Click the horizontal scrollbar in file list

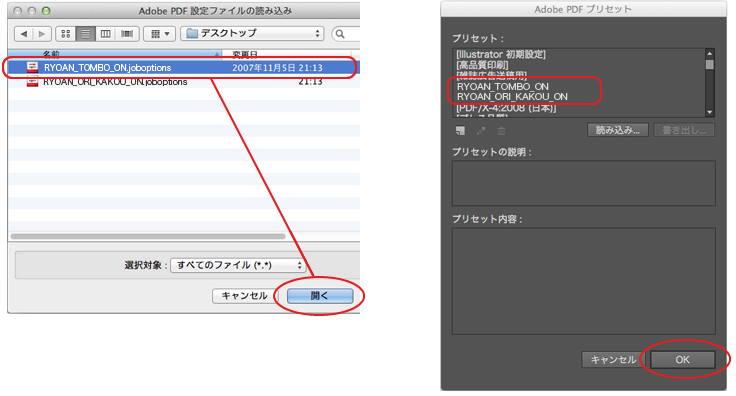click(148, 236)
